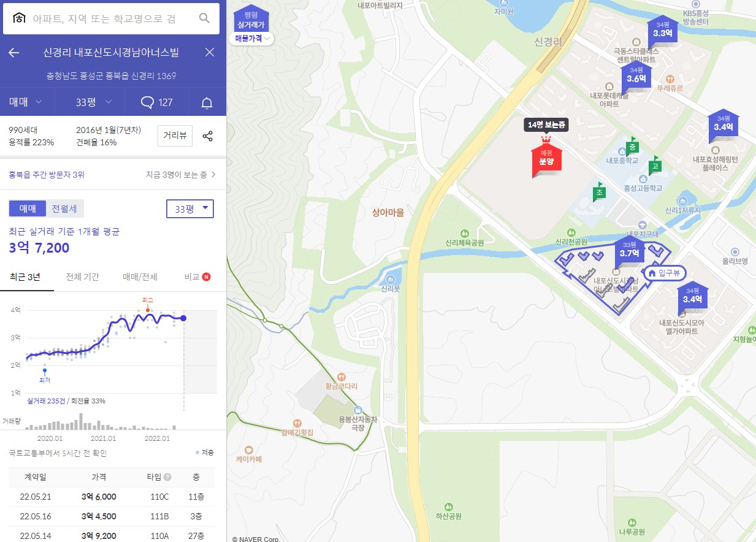Select the 전체 기간 tab
Image resolution: width=756 pixels, height=542 pixels.
click(82, 277)
